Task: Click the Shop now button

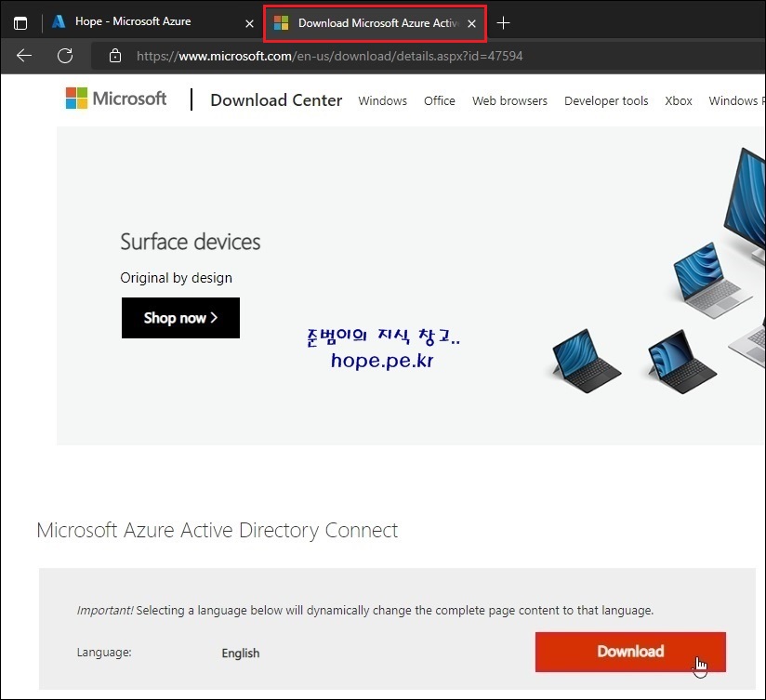Action: (x=180, y=318)
